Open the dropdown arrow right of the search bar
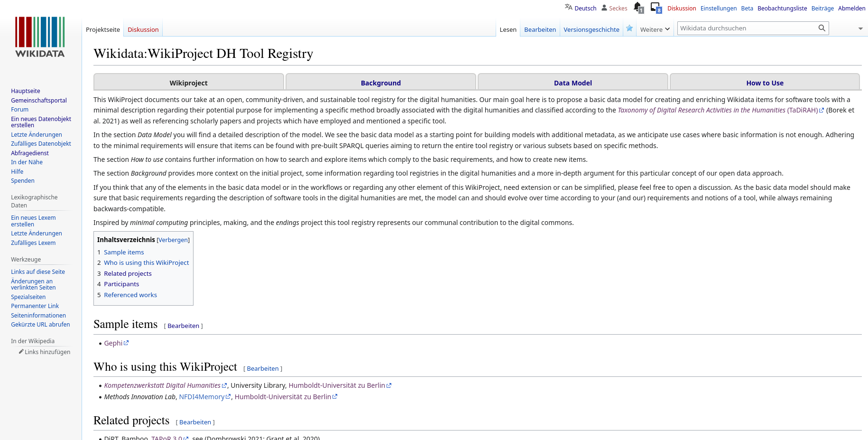This screenshot has width=868, height=440. 860,28
